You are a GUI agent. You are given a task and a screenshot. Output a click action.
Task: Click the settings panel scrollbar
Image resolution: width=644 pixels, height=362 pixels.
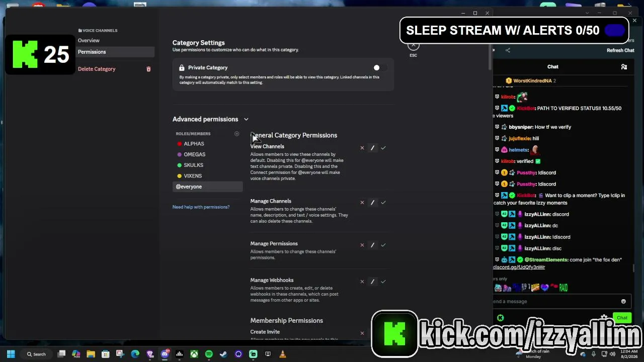coord(490,58)
